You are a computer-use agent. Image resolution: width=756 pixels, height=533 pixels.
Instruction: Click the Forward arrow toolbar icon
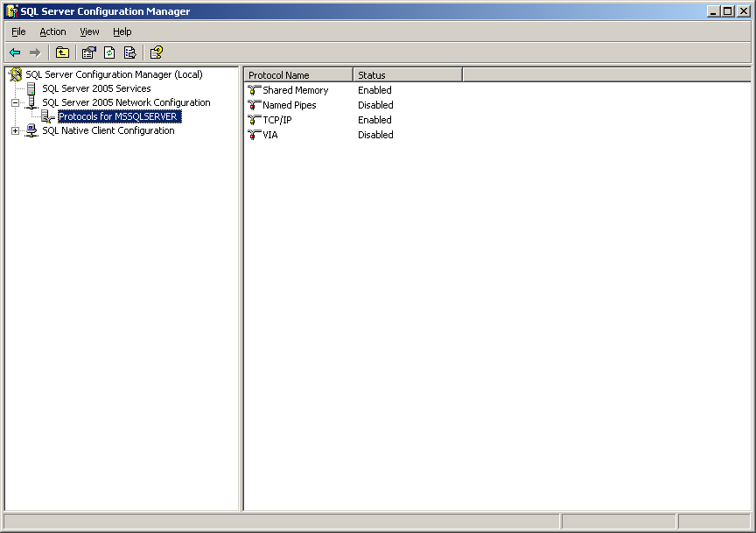click(35, 53)
